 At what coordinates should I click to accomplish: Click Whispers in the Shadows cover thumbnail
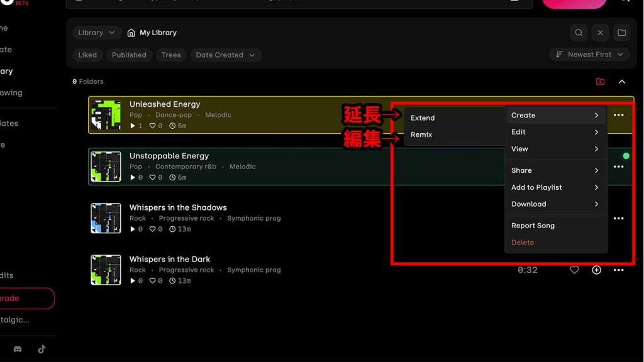tap(106, 218)
